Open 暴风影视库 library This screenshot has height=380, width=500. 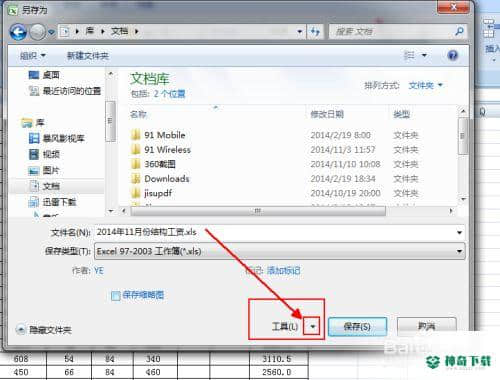tap(57, 138)
